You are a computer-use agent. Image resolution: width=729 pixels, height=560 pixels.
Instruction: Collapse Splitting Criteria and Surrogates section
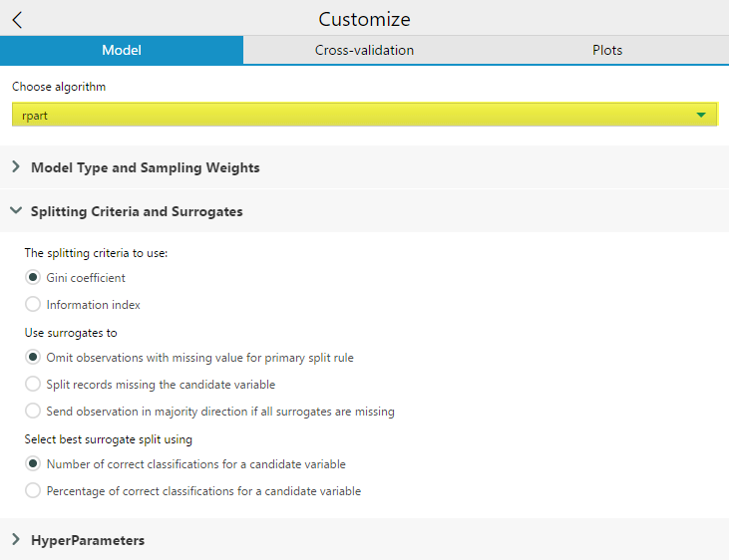[x=137, y=211]
